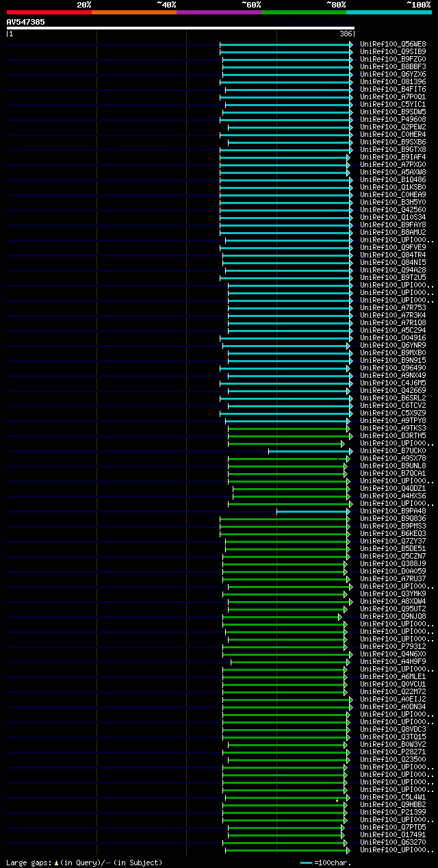The image size is (438, 868).
Task: Open UniRef100_B9PA48 entry
Action: 394,511
